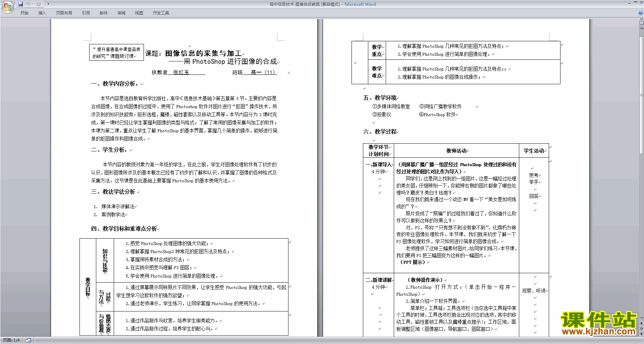This screenshot has width=644, height=344.
Task: Click the table cell 教学难点
Action: point(377,72)
